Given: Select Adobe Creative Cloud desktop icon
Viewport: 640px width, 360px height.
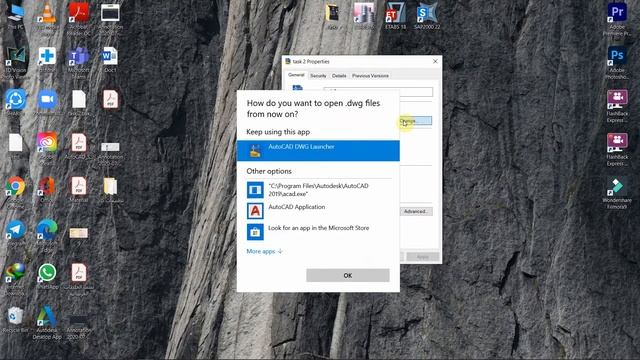Looking at the screenshot, I should 47,147.
